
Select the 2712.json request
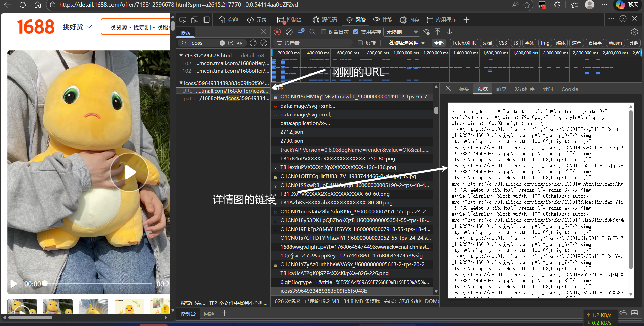pyautogui.click(x=292, y=132)
